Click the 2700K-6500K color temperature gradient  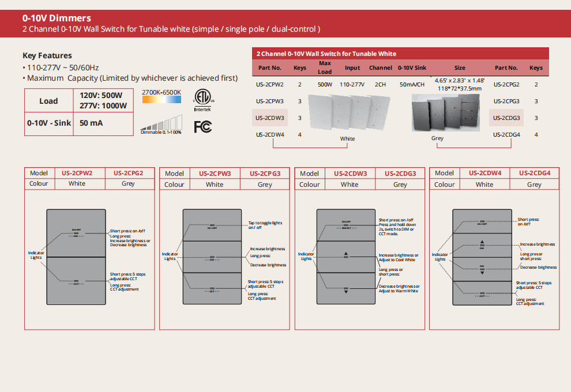[161, 100]
